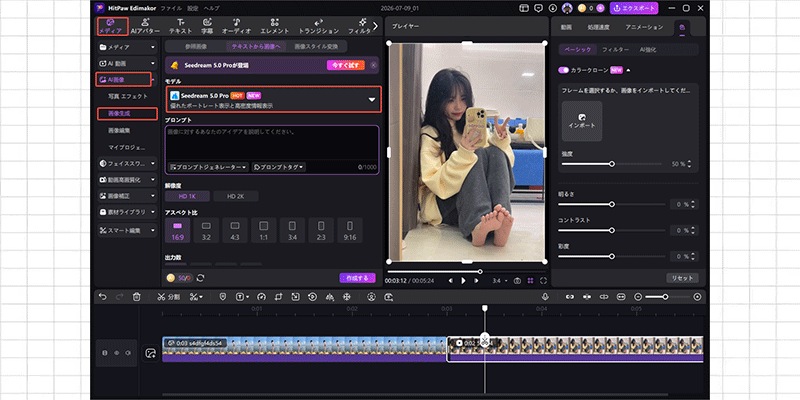Select HD 2K resolution
The width and height of the screenshot is (800, 400).
[236, 196]
